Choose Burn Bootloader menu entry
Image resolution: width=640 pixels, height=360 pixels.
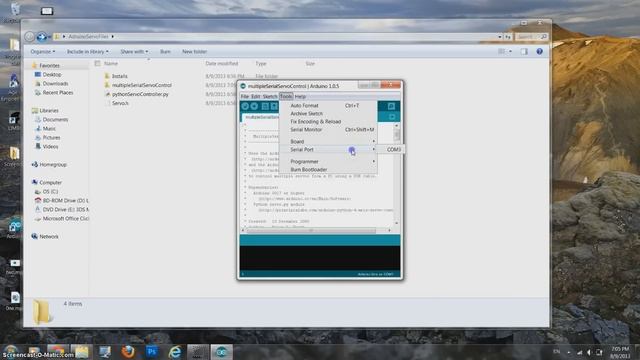click(328, 169)
